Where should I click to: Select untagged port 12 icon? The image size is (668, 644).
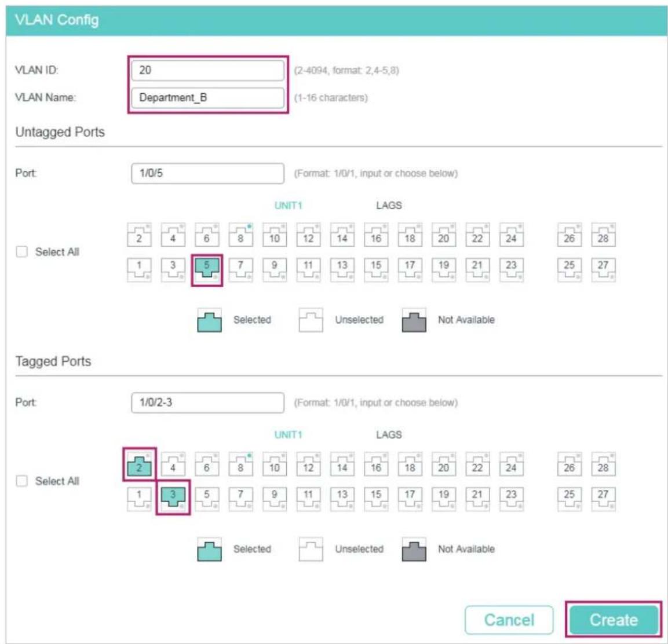click(x=308, y=235)
